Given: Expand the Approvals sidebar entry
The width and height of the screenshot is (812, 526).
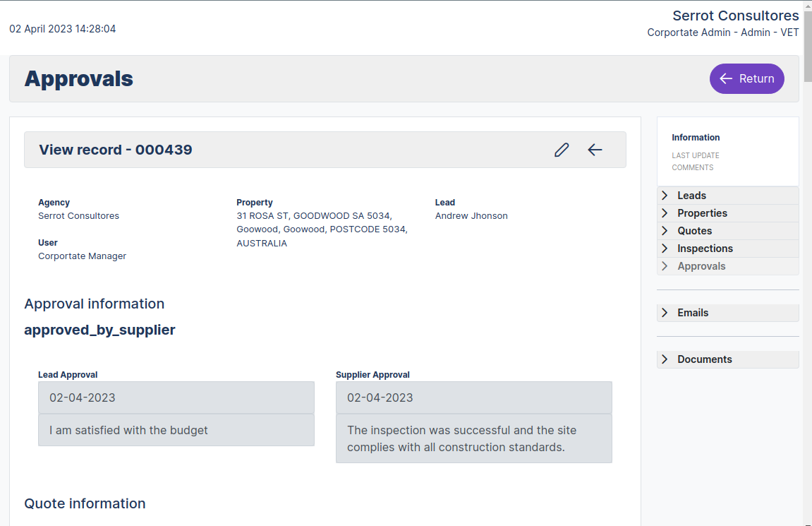Looking at the screenshot, I should point(701,265).
